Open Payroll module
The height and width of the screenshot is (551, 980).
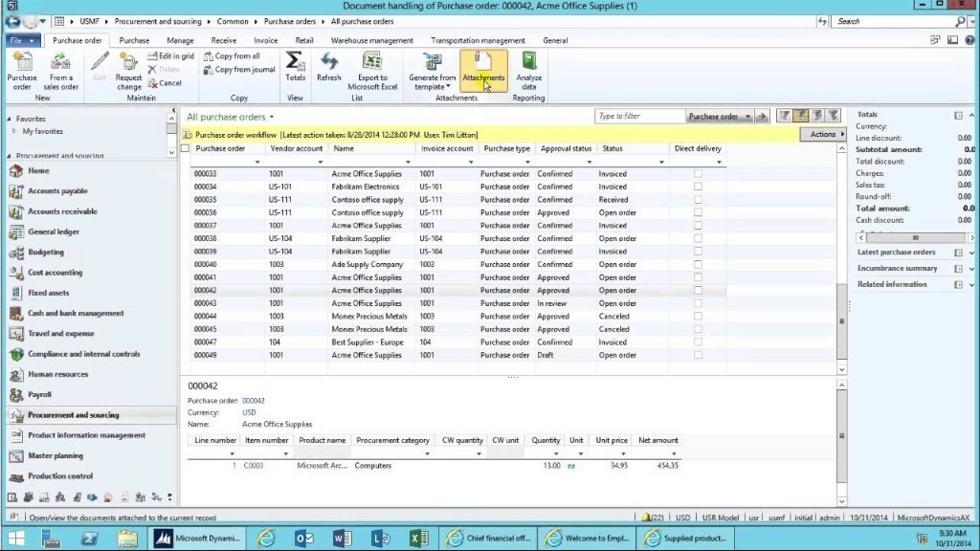pyautogui.click(x=39, y=395)
